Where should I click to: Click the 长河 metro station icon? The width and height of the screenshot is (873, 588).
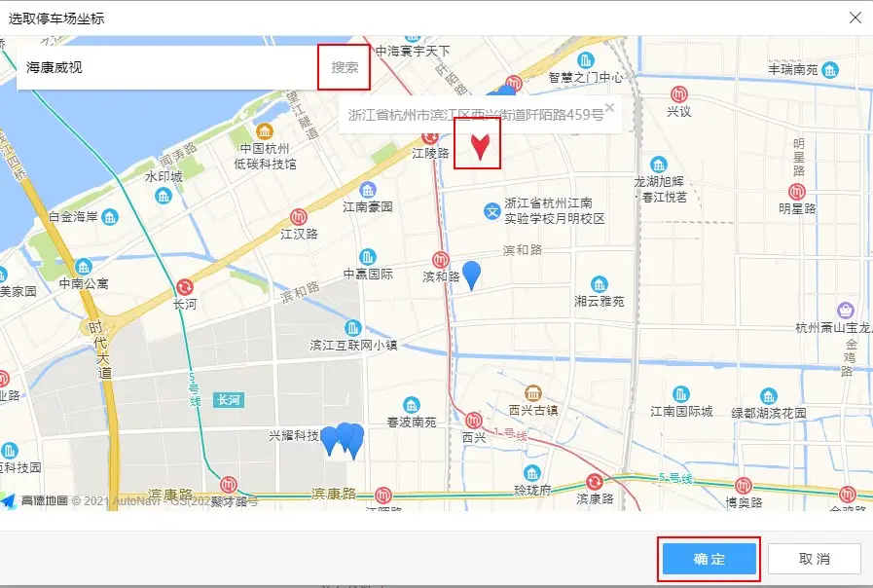[184, 287]
